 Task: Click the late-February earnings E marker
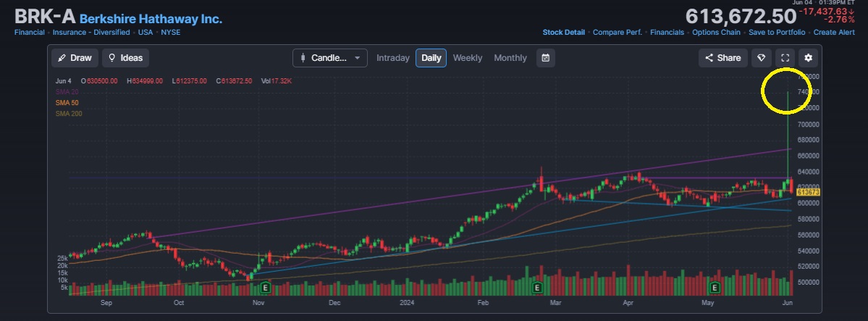pyautogui.click(x=537, y=288)
